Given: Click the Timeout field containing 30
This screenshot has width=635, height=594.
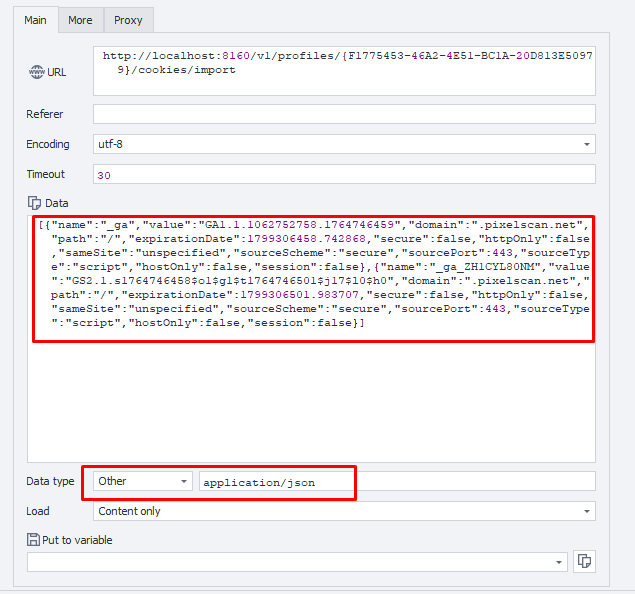Looking at the screenshot, I should coord(343,174).
